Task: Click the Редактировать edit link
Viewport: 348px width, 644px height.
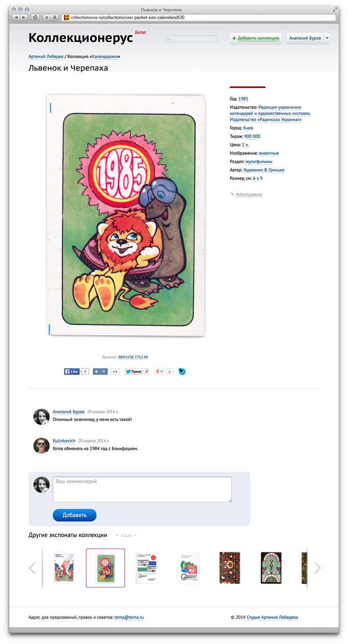Action: tap(249, 194)
